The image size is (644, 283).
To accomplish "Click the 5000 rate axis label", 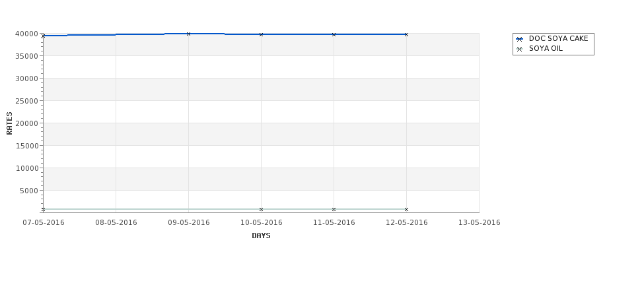I will point(29,191).
